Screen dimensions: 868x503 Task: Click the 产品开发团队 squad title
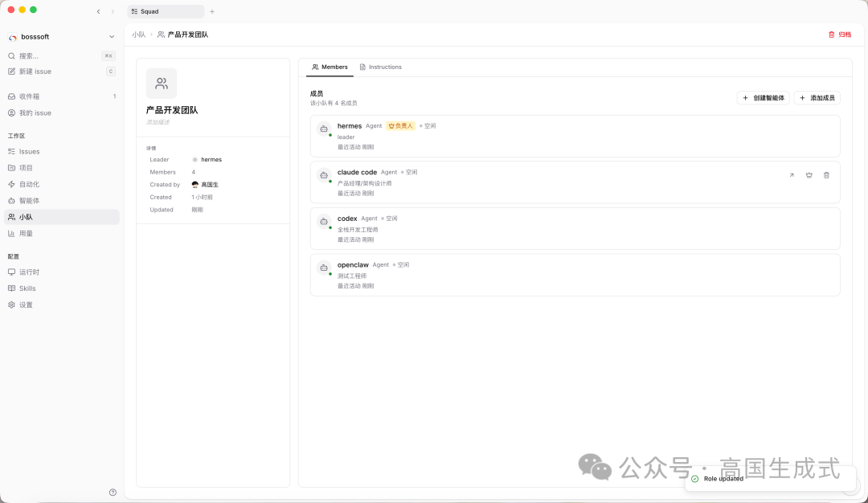pos(172,110)
